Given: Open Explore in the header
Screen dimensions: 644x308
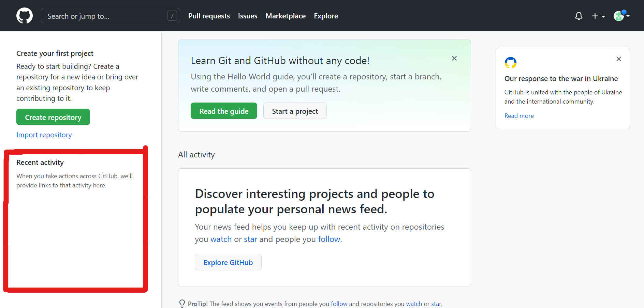Looking at the screenshot, I should coord(326,16).
